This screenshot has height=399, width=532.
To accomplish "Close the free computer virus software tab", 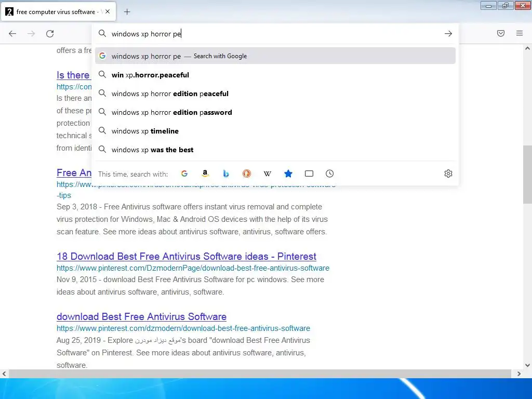I will (108, 11).
